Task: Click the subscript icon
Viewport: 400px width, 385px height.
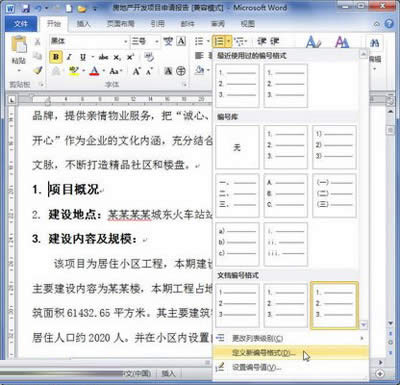Action: point(117,57)
